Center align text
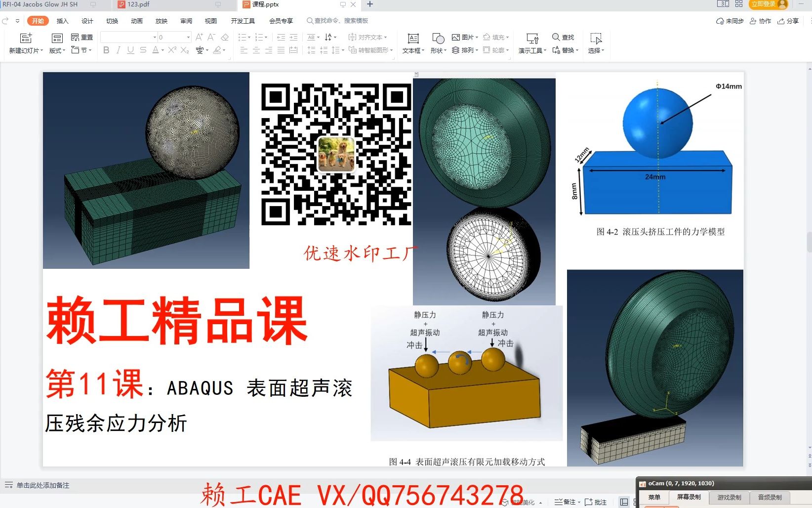Viewport: 812px width, 508px height. pyautogui.click(x=256, y=50)
